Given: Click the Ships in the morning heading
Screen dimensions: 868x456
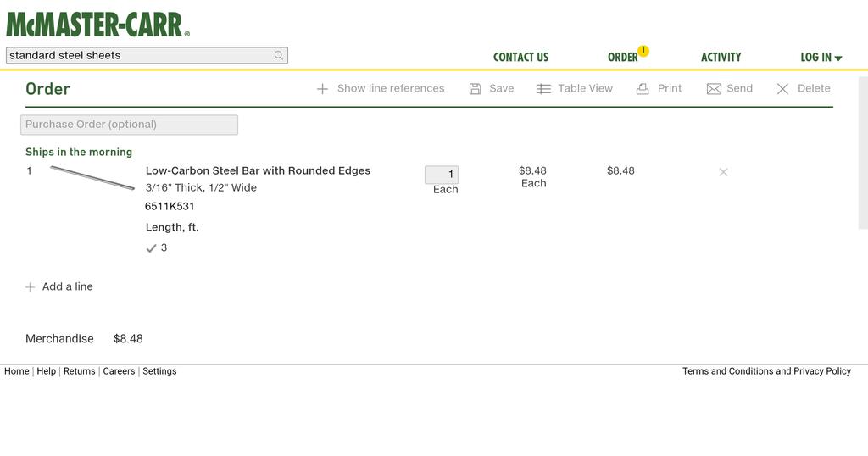Looking at the screenshot, I should pos(79,153).
